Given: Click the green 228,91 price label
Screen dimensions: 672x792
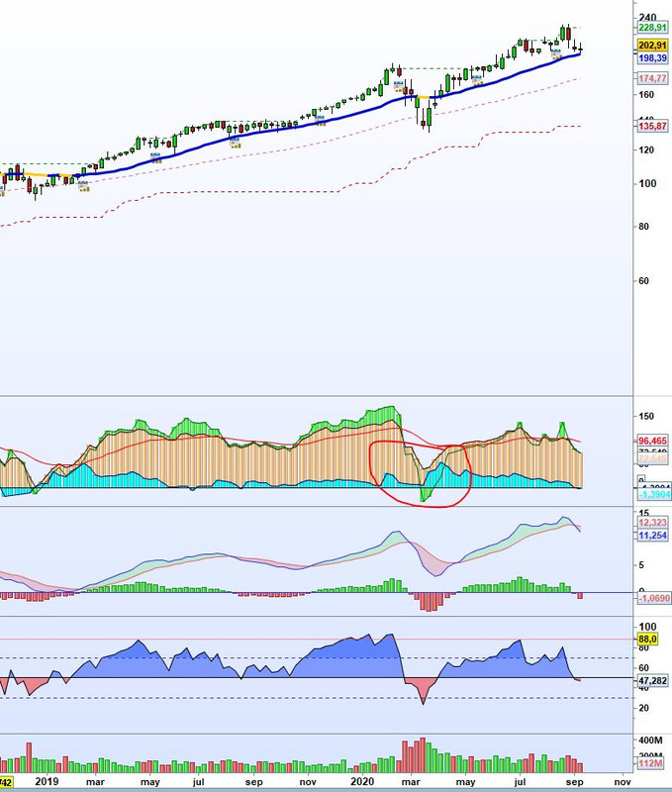Looking at the screenshot, I should 652,28.
